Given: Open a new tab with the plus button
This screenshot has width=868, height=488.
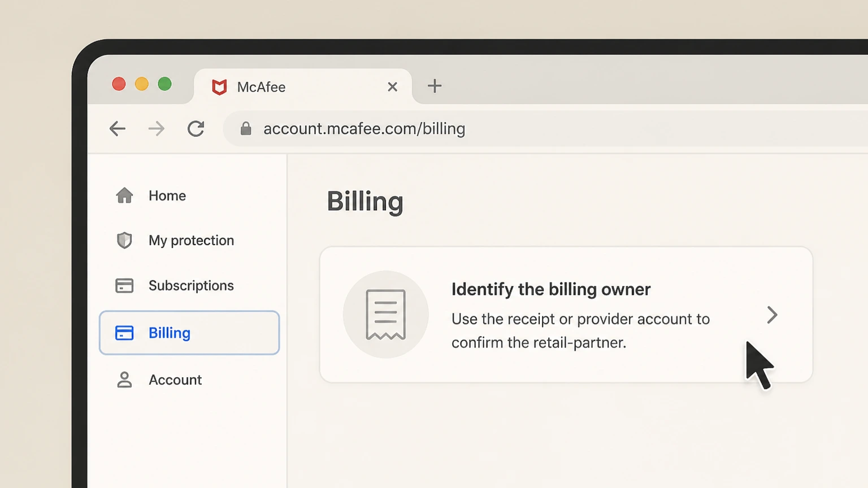Looking at the screenshot, I should [x=435, y=86].
